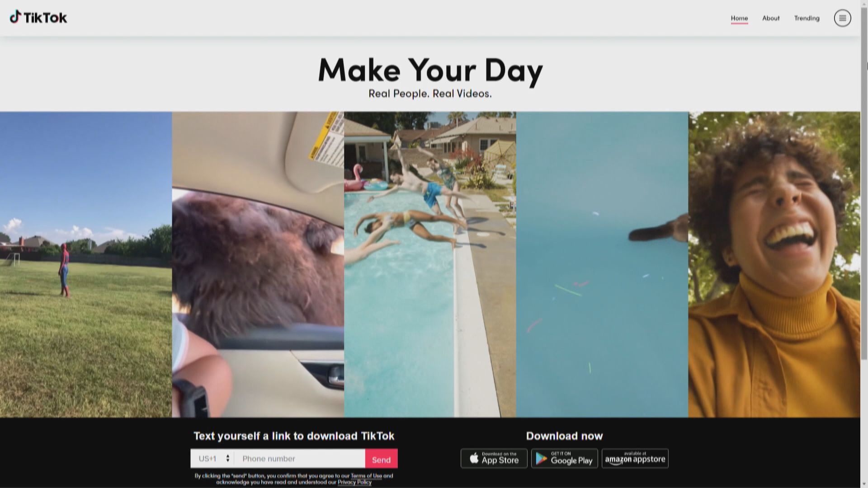Expand the US+1 country code dropdown
Screen dimensions: 868x488
(x=212, y=458)
